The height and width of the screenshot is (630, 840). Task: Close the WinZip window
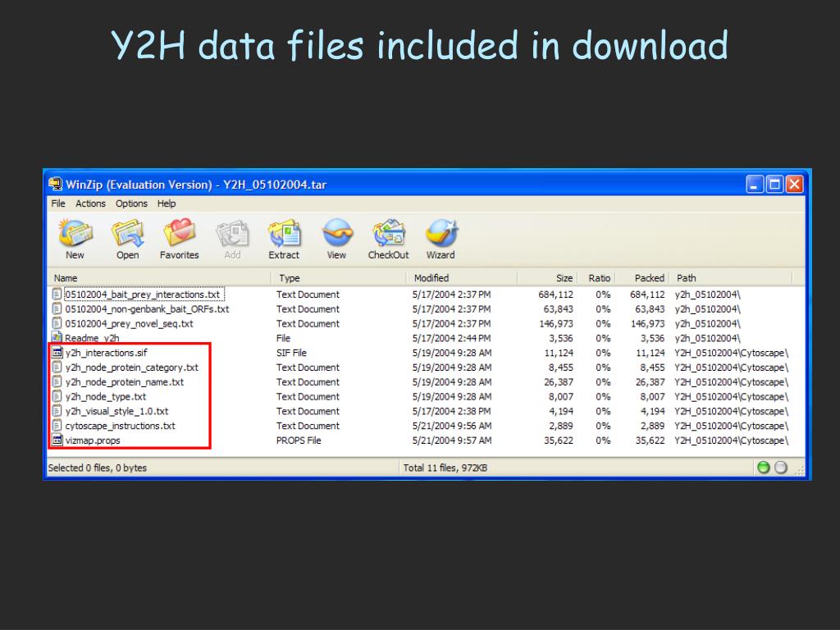[794, 185]
